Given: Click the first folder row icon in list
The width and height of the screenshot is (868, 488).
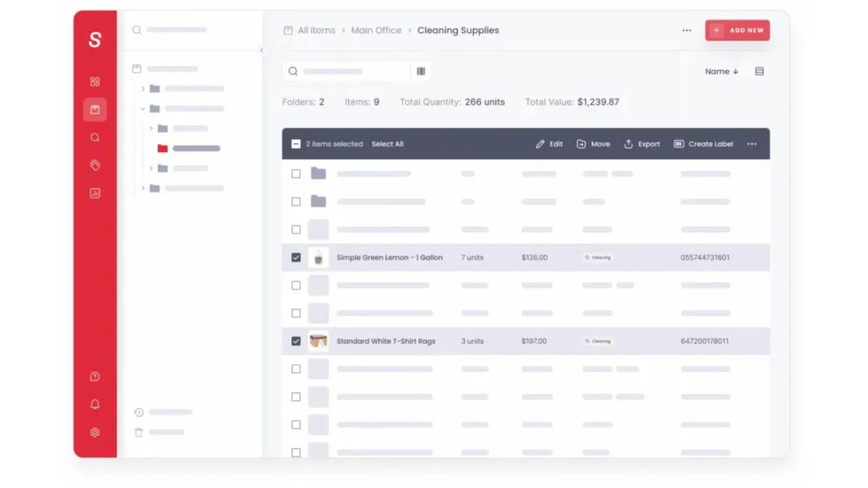Looking at the screenshot, I should point(318,174).
